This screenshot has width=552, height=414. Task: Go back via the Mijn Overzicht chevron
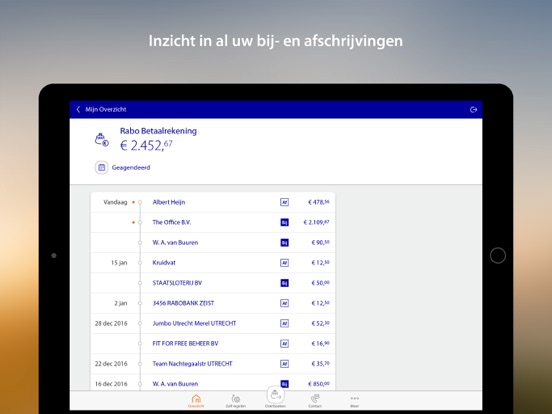(x=78, y=109)
